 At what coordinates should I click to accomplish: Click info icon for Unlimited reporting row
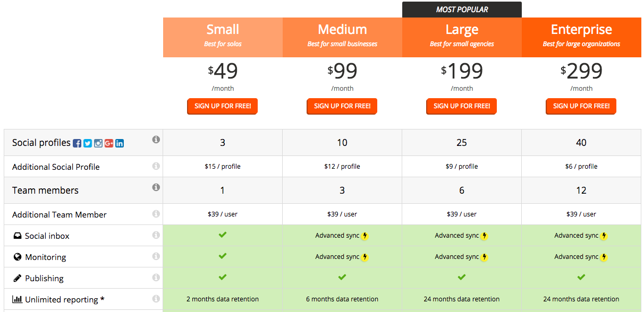tap(156, 299)
